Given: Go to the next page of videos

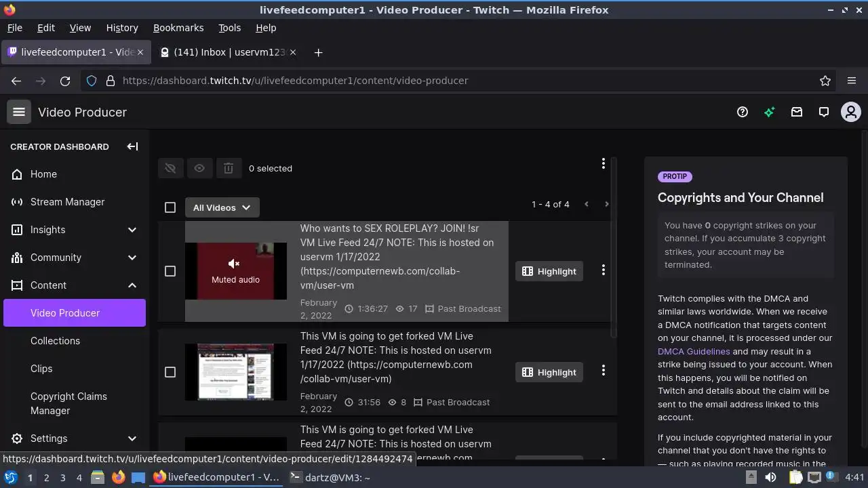Looking at the screenshot, I should pos(606,204).
